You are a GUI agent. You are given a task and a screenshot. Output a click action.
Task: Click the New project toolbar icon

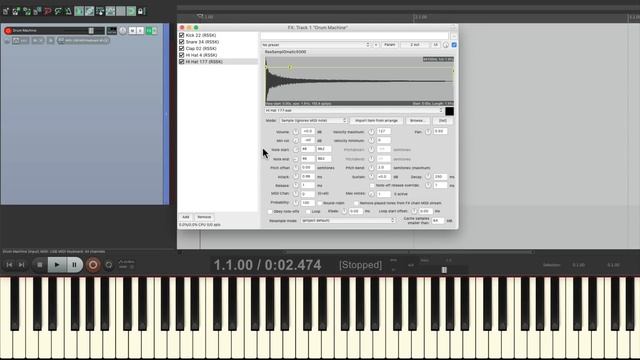[5, 11]
